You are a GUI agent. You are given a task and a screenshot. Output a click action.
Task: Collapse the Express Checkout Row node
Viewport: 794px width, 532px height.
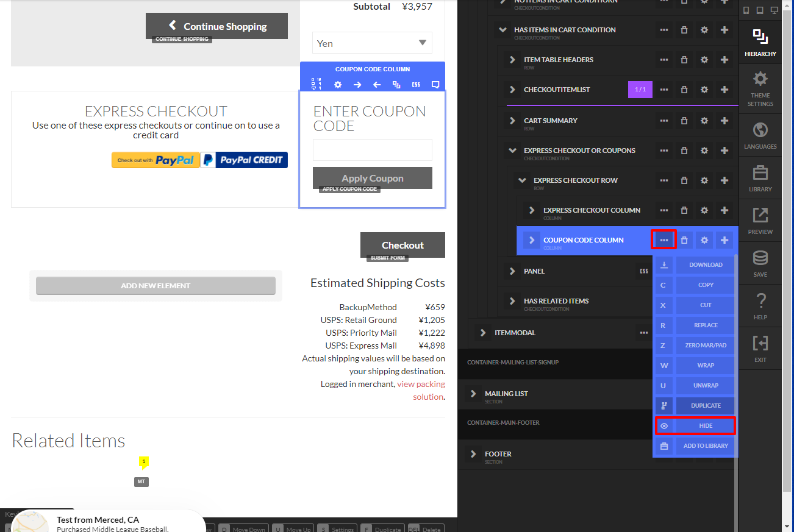coord(523,180)
